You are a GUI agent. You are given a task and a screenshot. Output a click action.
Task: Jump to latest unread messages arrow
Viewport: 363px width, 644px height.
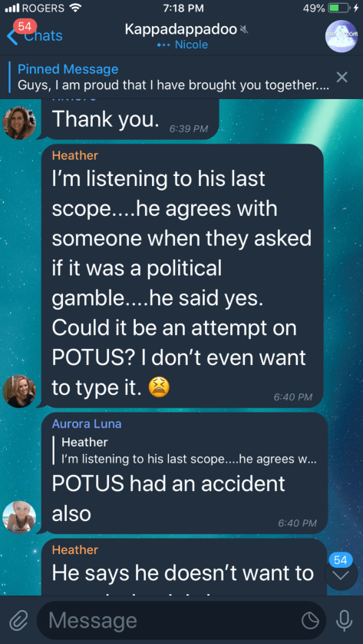coord(341,575)
